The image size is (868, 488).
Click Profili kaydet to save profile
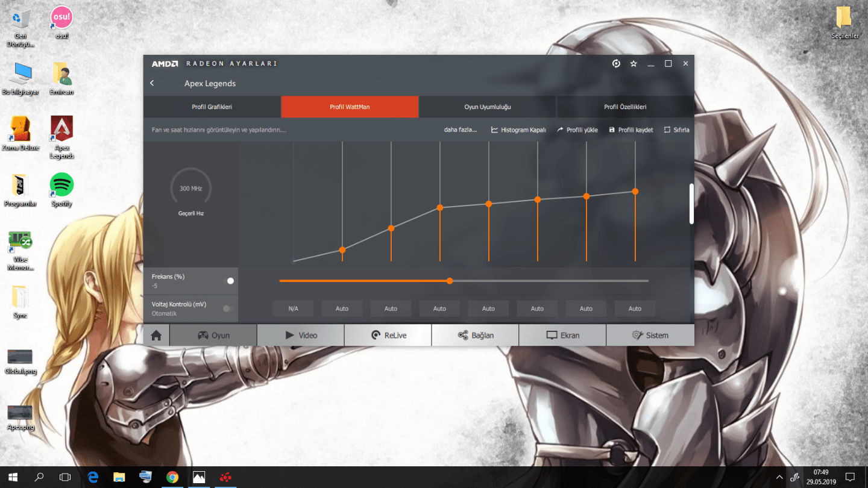pos(631,130)
